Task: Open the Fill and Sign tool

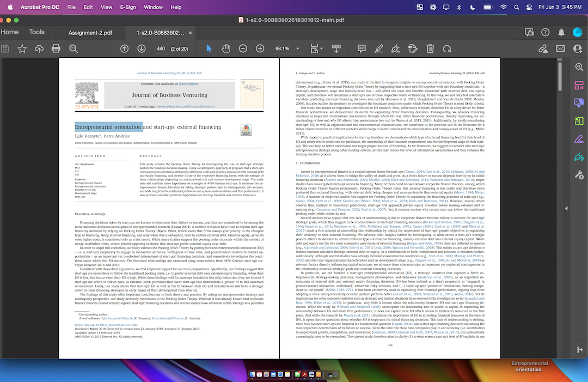Action: pos(396,48)
